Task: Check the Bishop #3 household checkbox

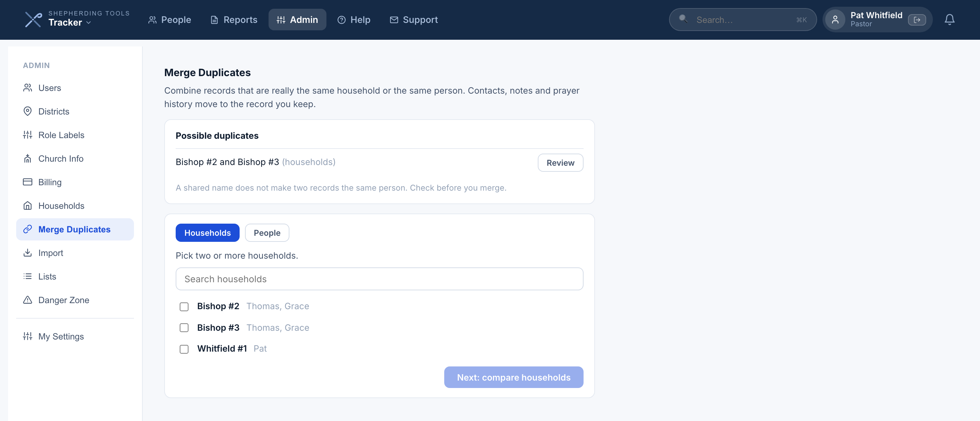Action: coord(184,328)
